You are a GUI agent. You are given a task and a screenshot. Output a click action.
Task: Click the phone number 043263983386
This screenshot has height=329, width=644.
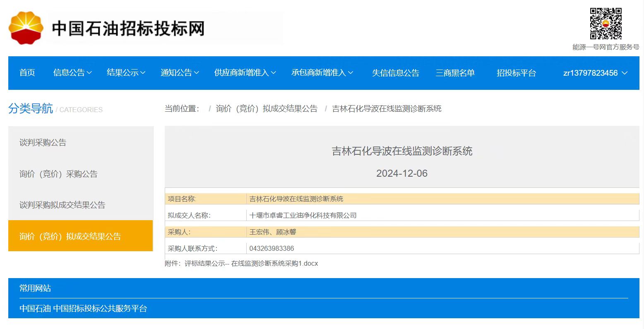pos(272,248)
